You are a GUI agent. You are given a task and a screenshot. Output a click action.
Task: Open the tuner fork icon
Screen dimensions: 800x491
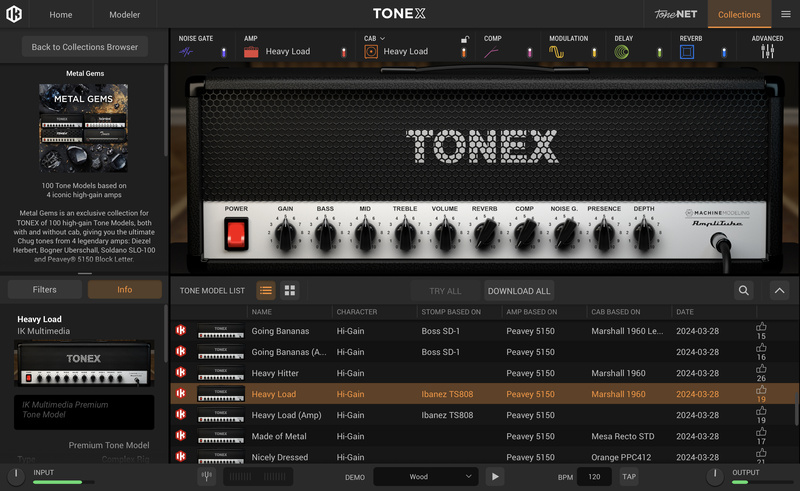click(x=207, y=476)
